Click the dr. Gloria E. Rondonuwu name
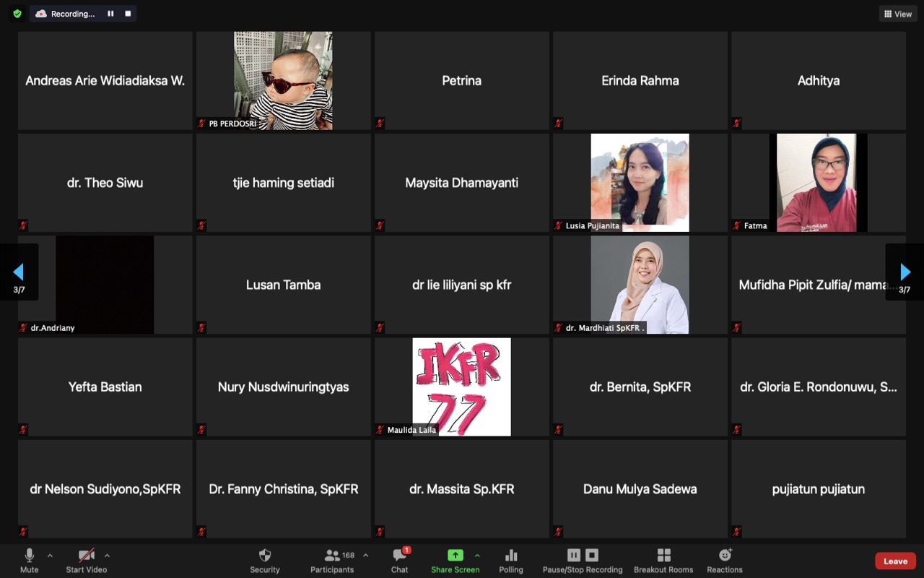The image size is (924, 578). point(819,387)
